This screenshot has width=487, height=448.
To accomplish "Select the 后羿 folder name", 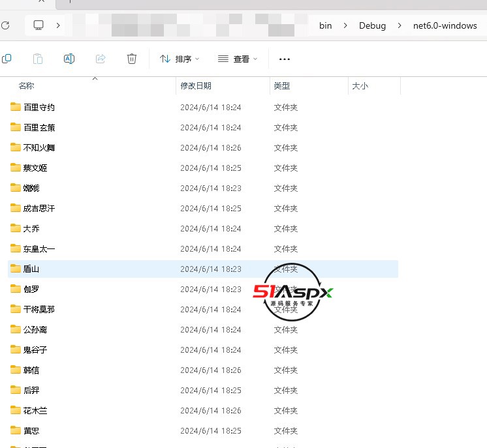I will tap(31, 391).
